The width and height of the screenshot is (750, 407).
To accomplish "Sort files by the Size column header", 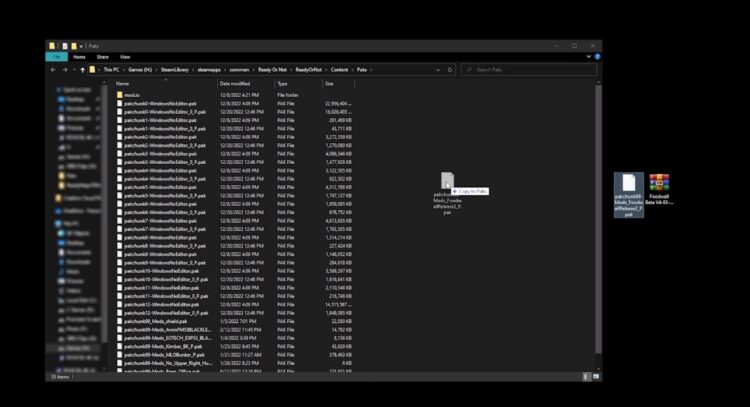I will point(330,83).
